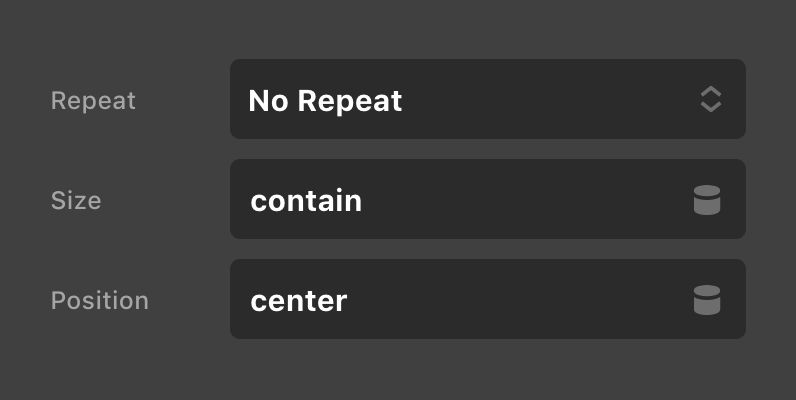Viewport: 796px width, 400px height.
Task: Change the Repeat setting from No Repeat
Action: pos(487,99)
